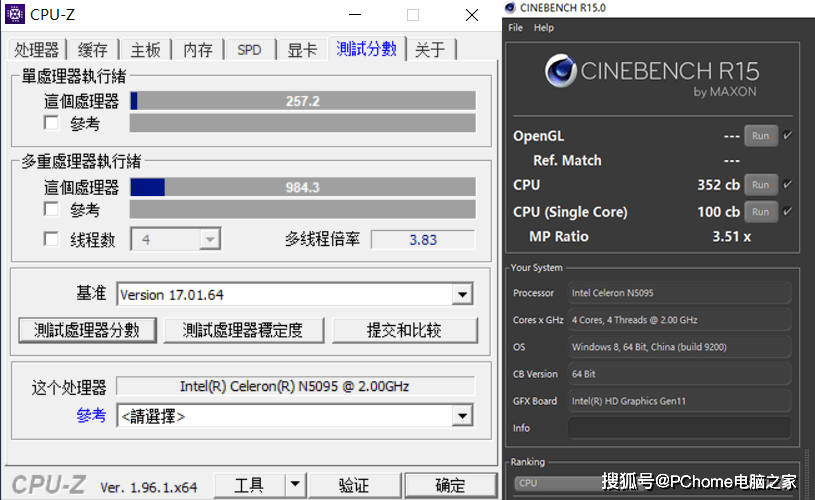Click the Cores x GHz field in Cinebench
Screen dimensions: 815x500
(679, 320)
